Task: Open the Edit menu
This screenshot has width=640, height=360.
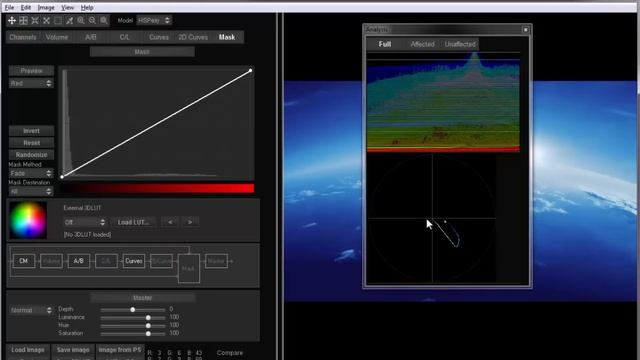Action: pos(26,8)
